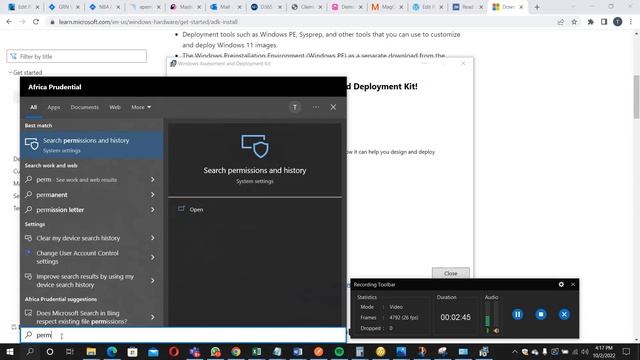The image size is (640, 360).
Task: Open Excel from the taskbar
Action: (257, 351)
